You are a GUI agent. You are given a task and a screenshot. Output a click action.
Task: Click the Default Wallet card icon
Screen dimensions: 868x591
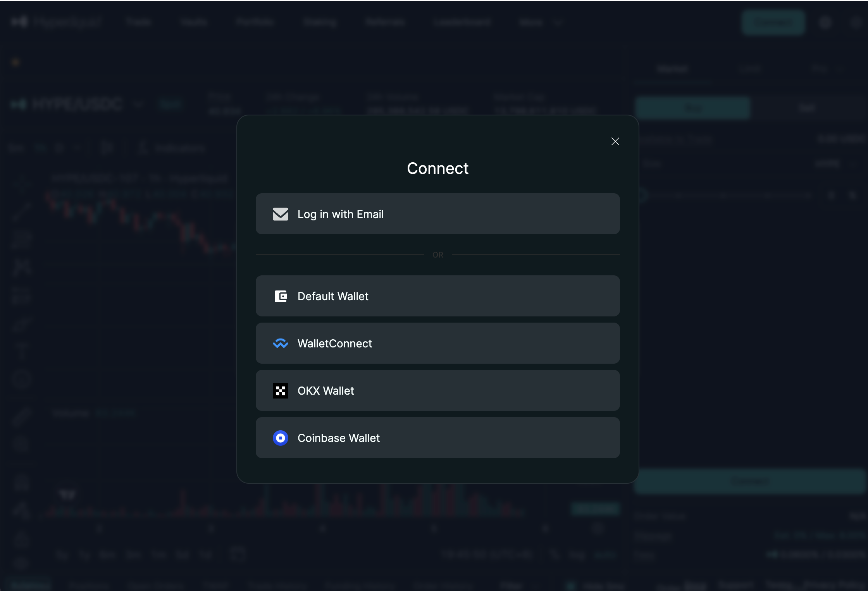[x=281, y=296]
